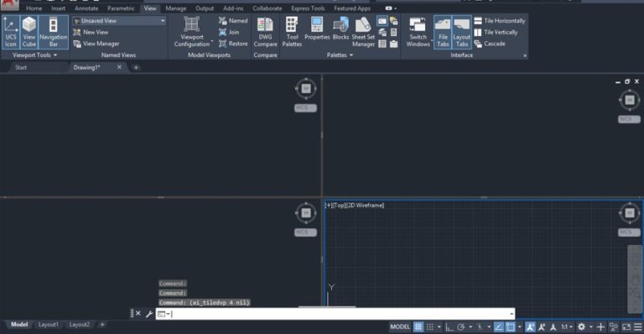Open the Properties palette
Screen dimensions: 644x334
(317, 29)
